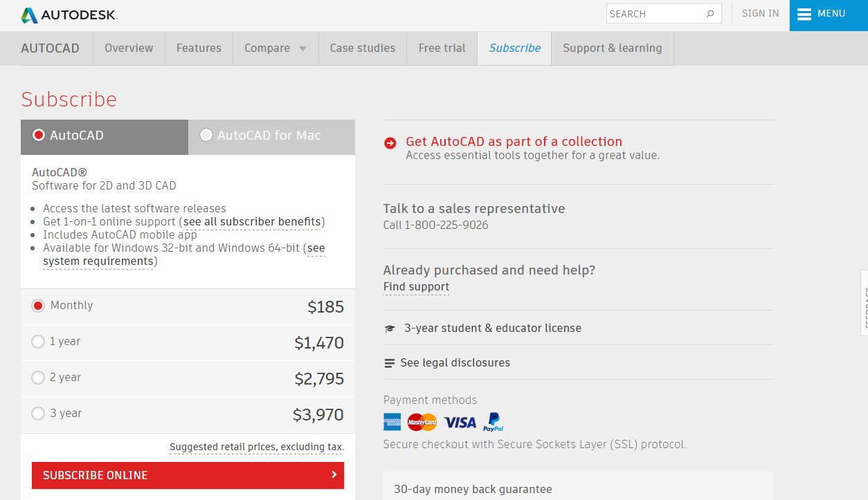Image resolution: width=868 pixels, height=500 pixels.
Task: Open the Find support link
Action: coord(416,287)
